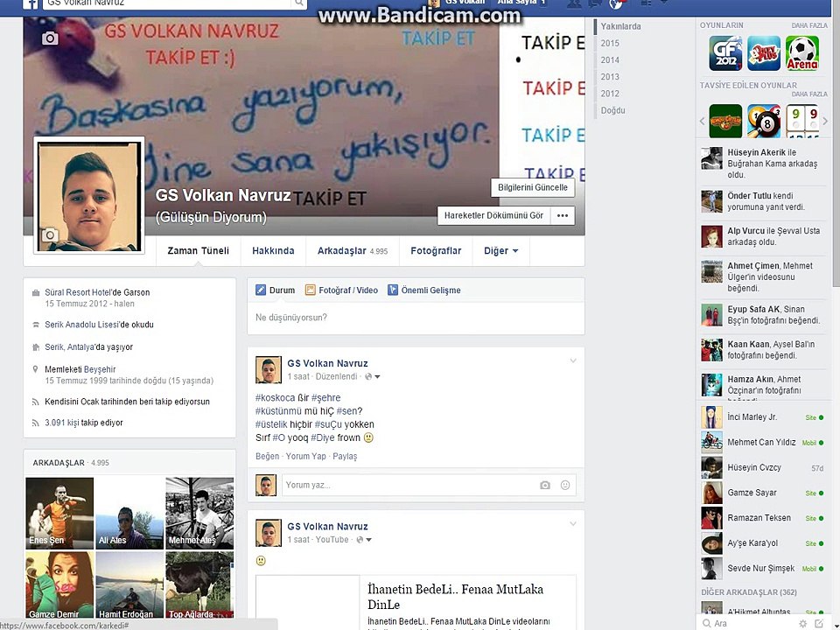Show previous recommended games arrow

[703, 121]
